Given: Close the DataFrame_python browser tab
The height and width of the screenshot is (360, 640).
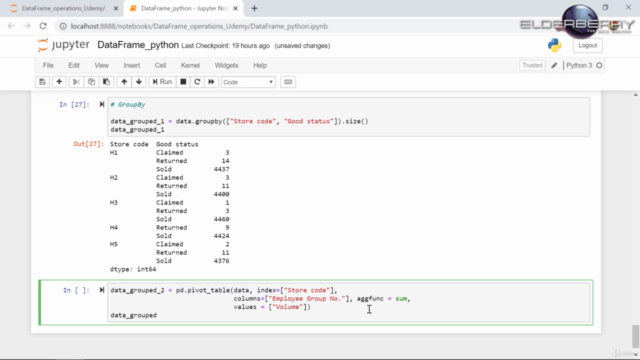Looking at the screenshot, I should coord(236,8).
